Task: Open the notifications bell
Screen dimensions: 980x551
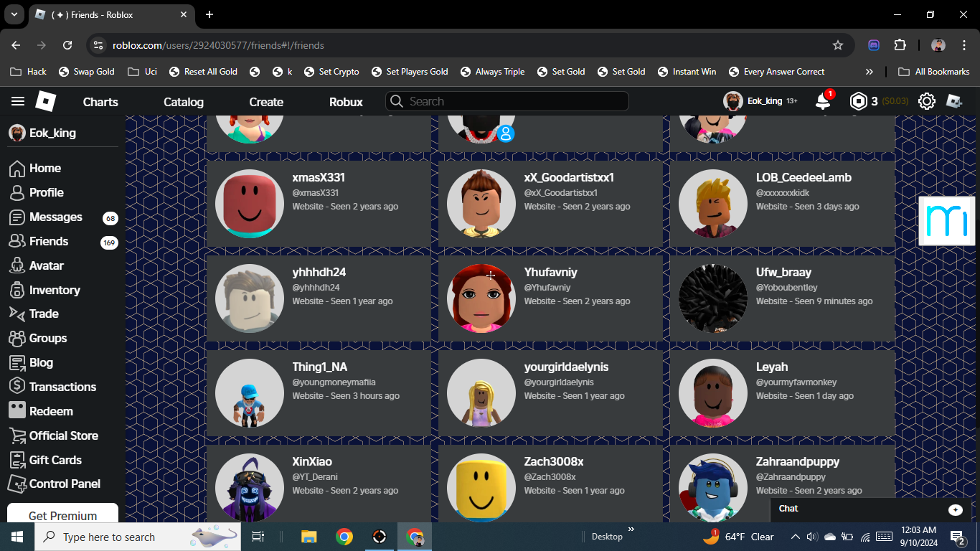Action: [823, 101]
